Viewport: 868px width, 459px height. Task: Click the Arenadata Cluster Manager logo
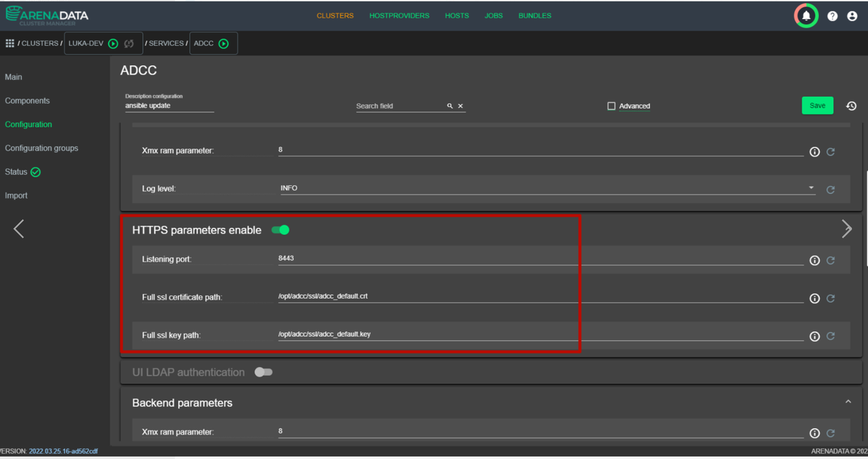point(47,16)
